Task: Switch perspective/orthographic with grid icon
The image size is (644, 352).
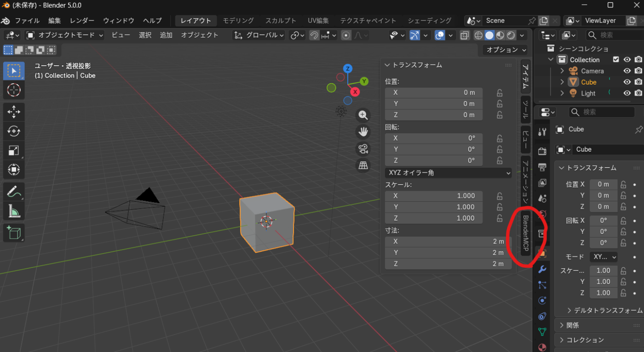Action: pyautogui.click(x=363, y=165)
